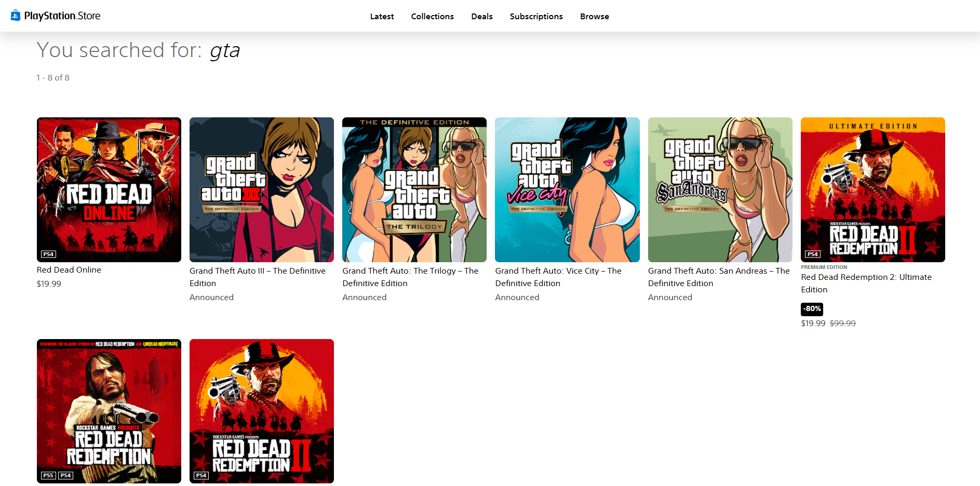Click the $19.99 sale price beside $99.99
980x486 pixels.
coord(813,323)
